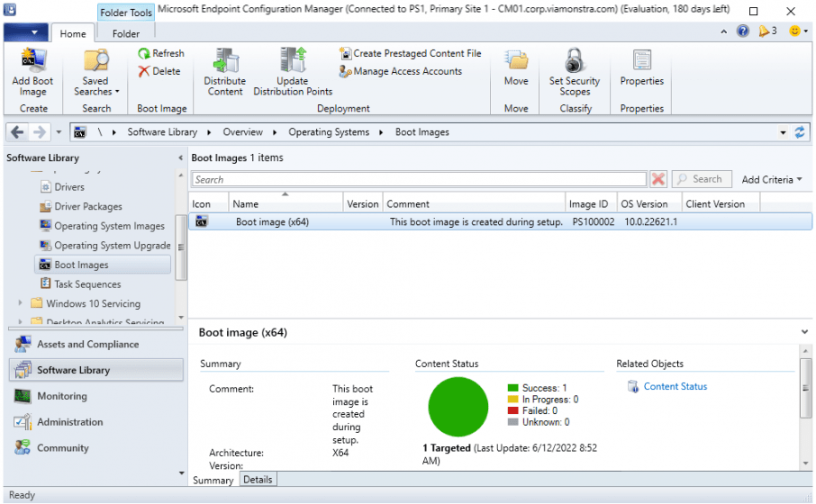
Task: Select Driver Packages node
Action: [88, 207]
